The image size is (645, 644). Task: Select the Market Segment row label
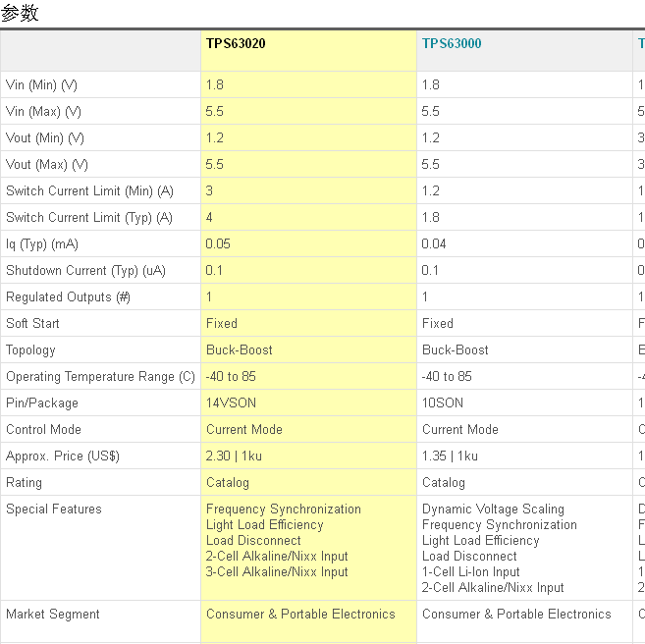tap(53, 614)
